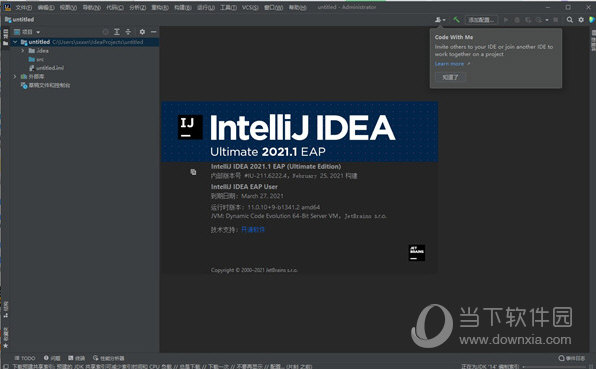
Task: Copy about info using copy icon
Action: (x=193, y=172)
